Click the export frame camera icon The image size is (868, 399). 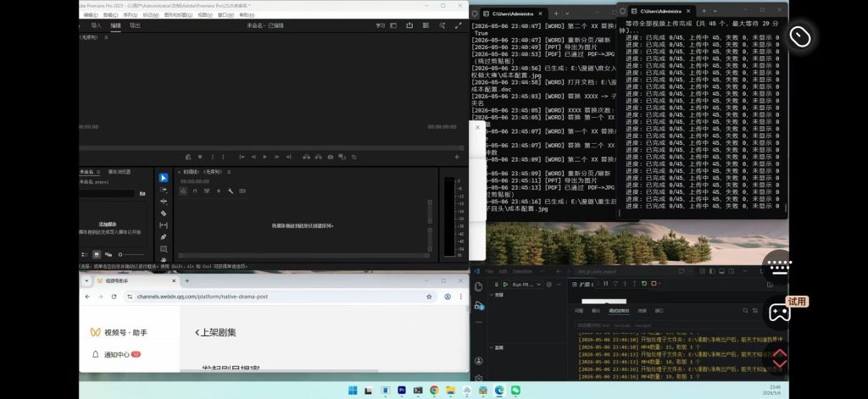(331, 158)
